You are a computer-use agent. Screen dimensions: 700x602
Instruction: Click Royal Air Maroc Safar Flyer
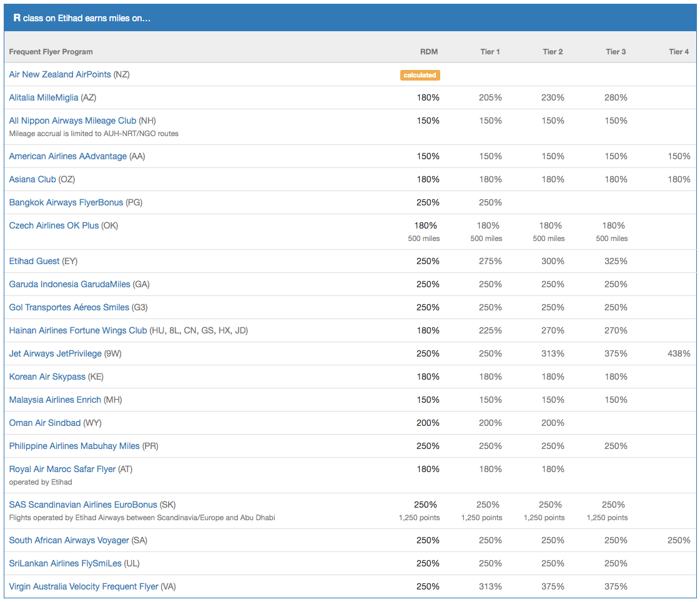point(62,469)
